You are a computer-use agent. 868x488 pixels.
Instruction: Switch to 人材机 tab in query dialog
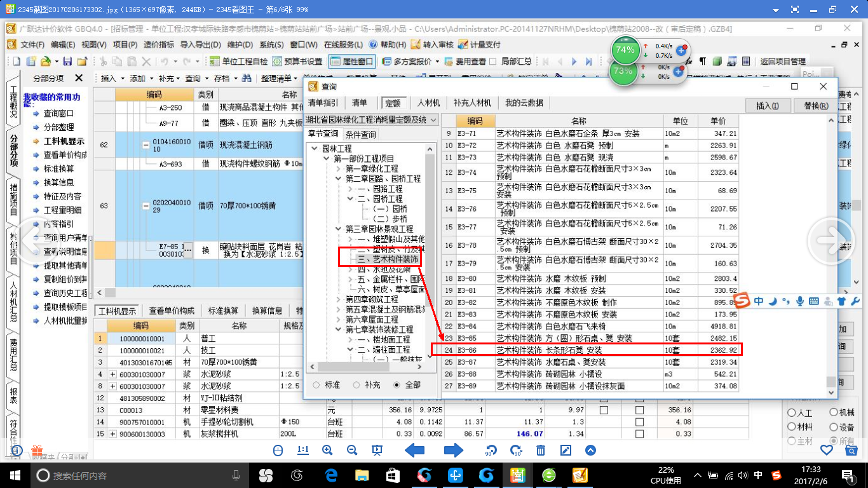(428, 103)
